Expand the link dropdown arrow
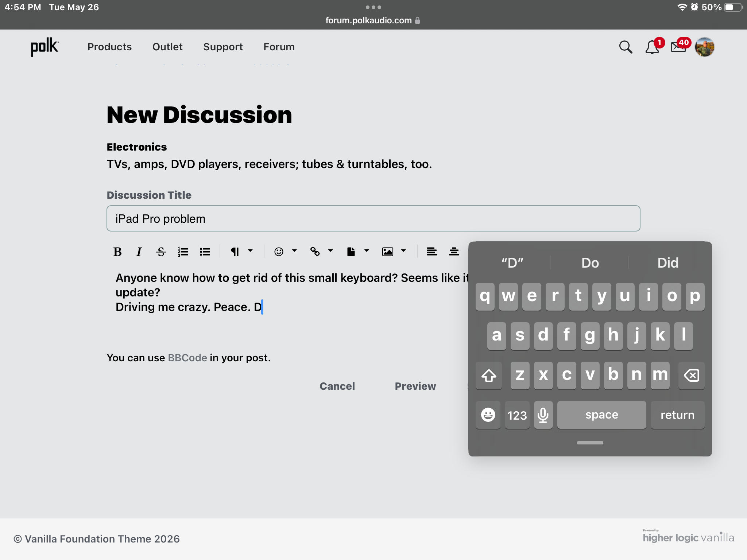The width and height of the screenshot is (747, 560). coord(330,251)
